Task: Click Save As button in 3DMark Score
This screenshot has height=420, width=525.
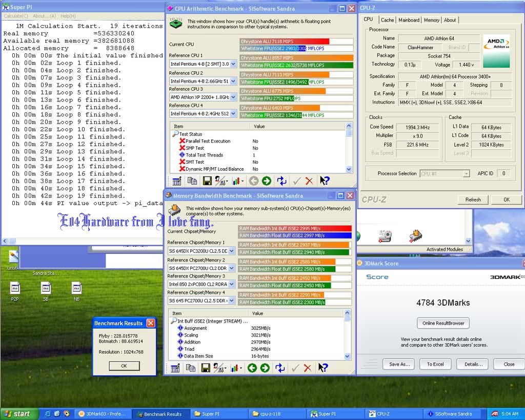Action: coord(399,364)
